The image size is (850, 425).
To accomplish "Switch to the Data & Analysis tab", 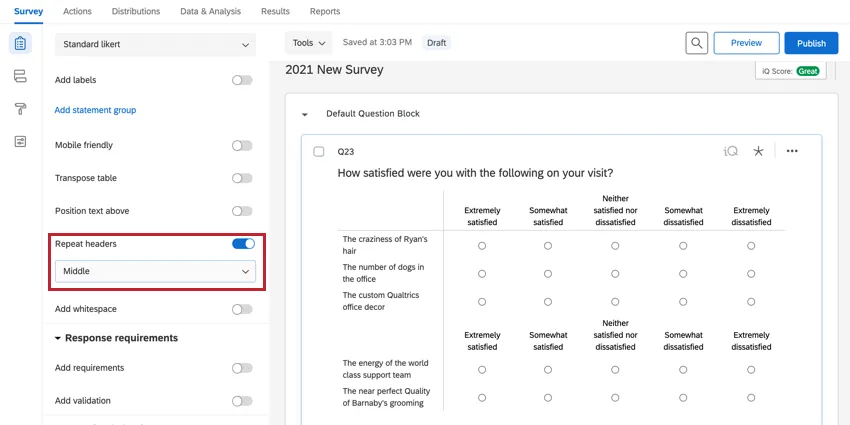I will 210,12.
